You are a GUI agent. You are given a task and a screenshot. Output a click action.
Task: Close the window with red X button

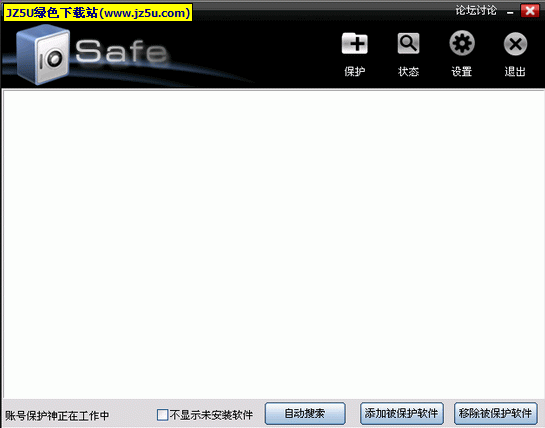coord(530,11)
